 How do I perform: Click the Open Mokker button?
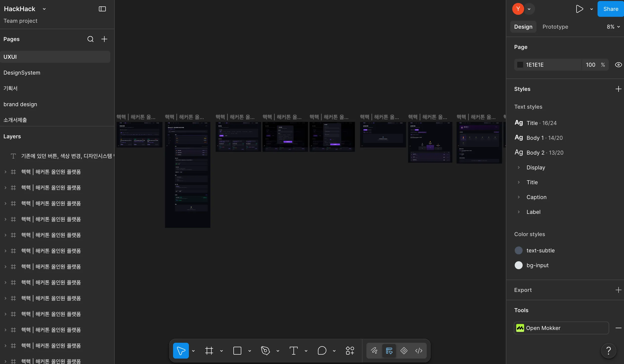click(561, 328)
